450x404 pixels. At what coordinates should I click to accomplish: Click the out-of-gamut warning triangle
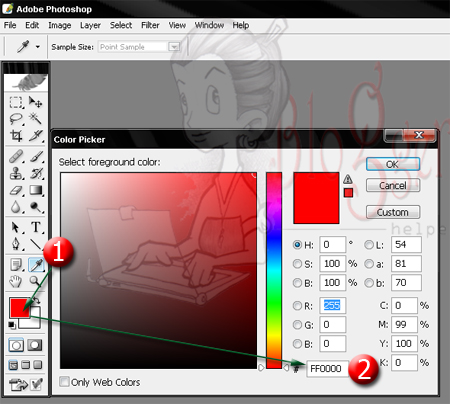pyautogui.click(x=348, y=179)
